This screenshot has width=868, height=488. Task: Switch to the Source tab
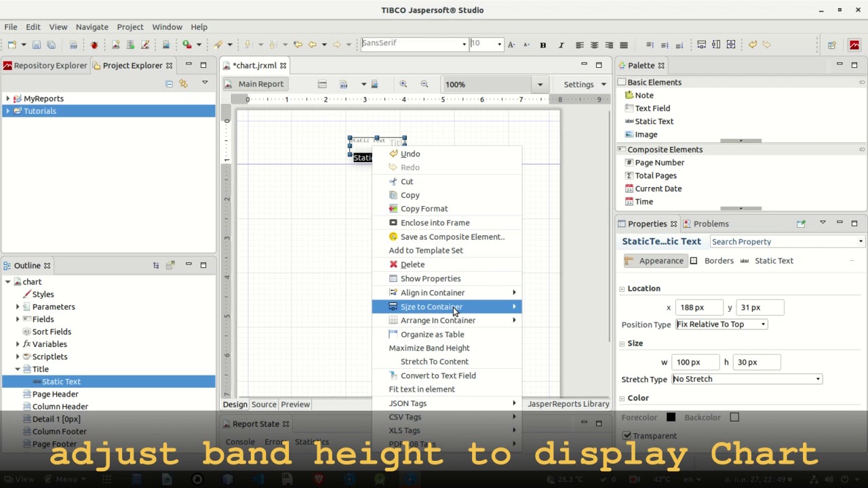tap(264, 405)
